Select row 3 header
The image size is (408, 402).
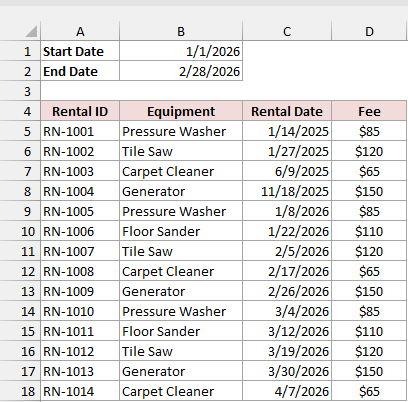pyautogui.click(x=20, y=91)
